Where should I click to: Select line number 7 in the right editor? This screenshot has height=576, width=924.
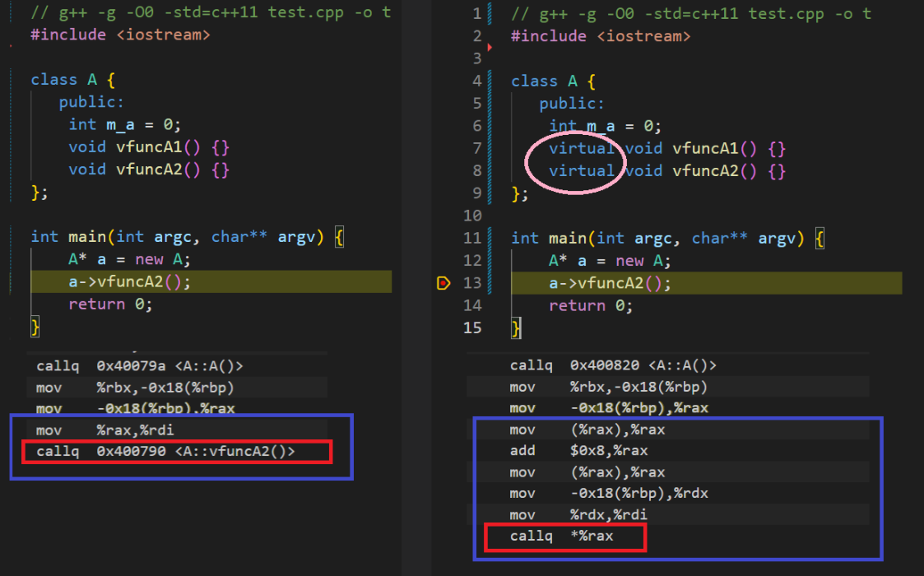476,148
